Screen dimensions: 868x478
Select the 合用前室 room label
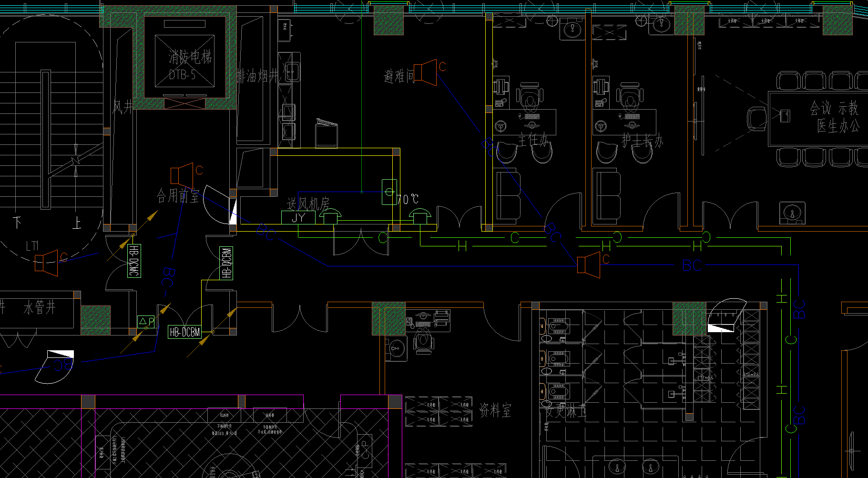178,195
